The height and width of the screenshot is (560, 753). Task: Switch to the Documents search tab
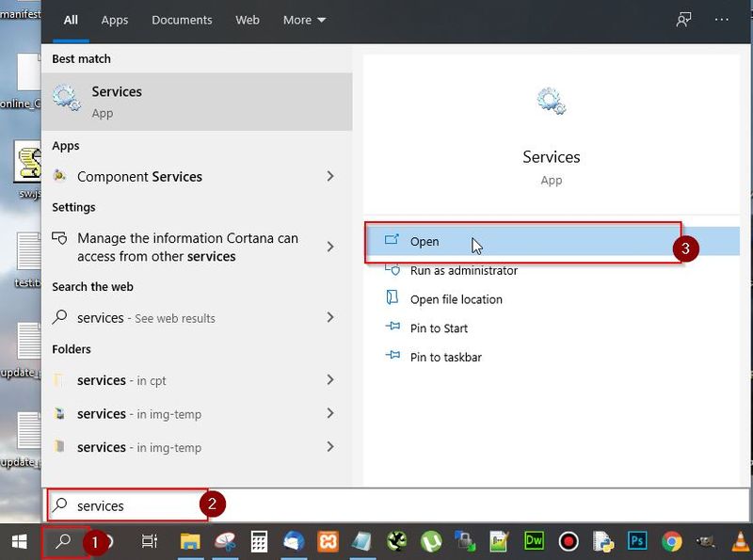[x=182, y=20]
